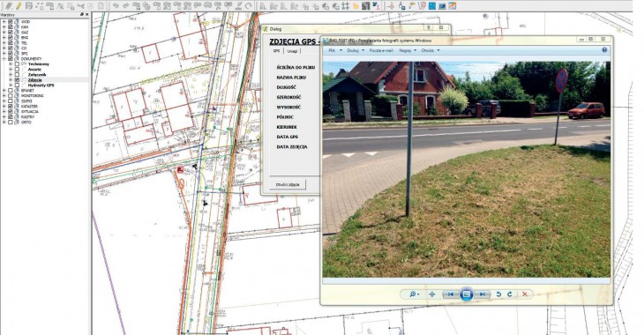
Task: Expand the WOD layer group
Action: [4, 22]
